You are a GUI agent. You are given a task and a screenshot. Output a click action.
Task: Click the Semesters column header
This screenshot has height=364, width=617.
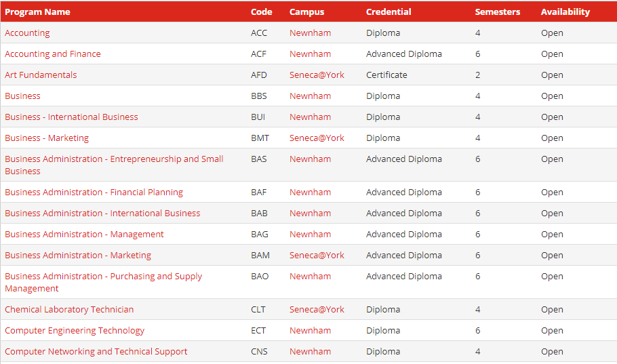click(498, 12)
